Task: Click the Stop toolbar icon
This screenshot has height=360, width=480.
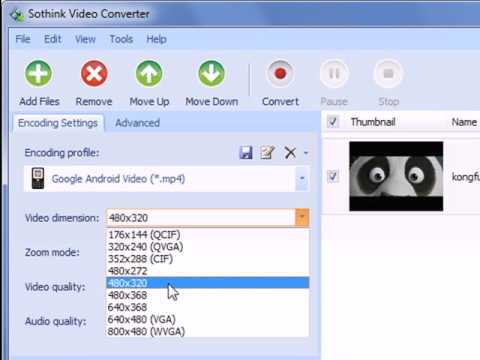Action: [x=388, y=73]
